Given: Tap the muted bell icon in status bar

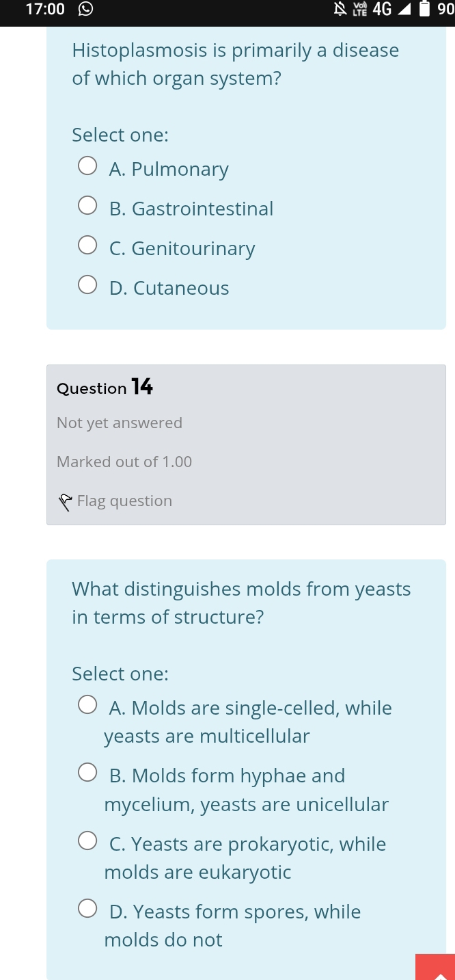Looking at the screenshot, I should tap(340, 9).
